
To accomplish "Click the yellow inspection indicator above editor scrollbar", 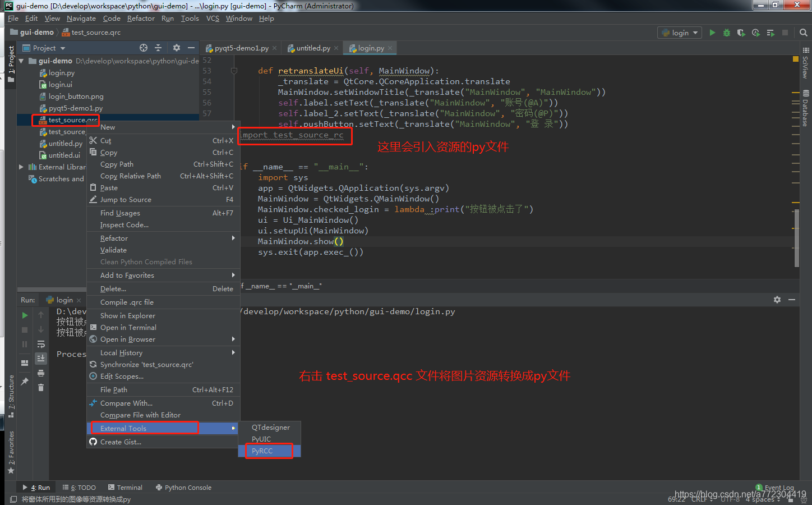I will pos(796,58).
